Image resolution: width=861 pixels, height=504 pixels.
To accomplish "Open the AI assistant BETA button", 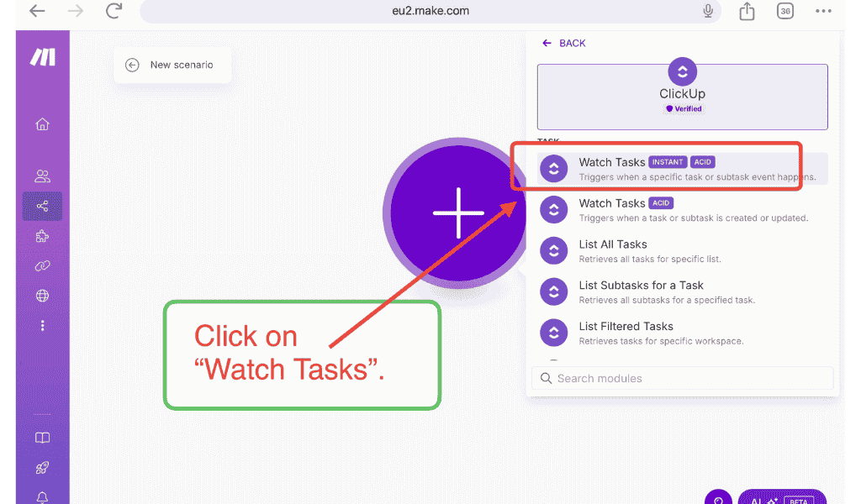I will [782, 498].
